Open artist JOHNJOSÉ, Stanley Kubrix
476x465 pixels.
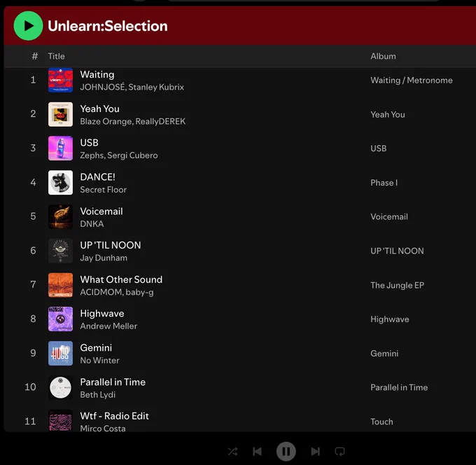click(132, 87)
